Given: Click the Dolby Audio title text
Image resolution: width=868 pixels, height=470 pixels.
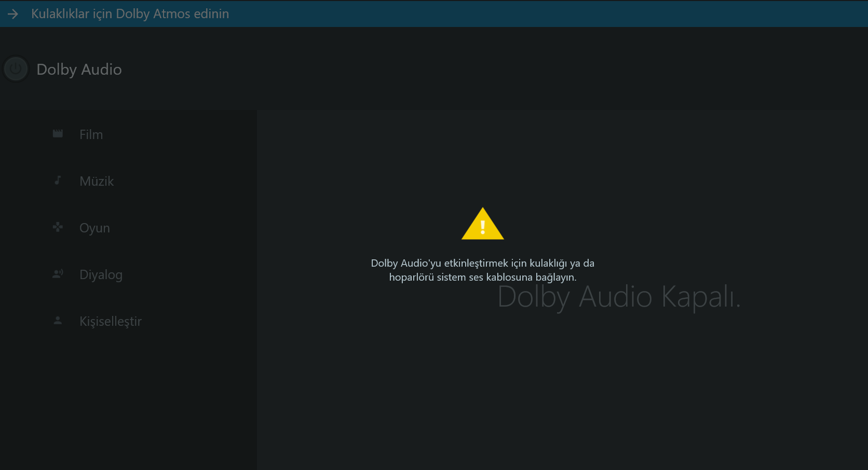Looking at the screenshot, I should (x=79, y=70).
